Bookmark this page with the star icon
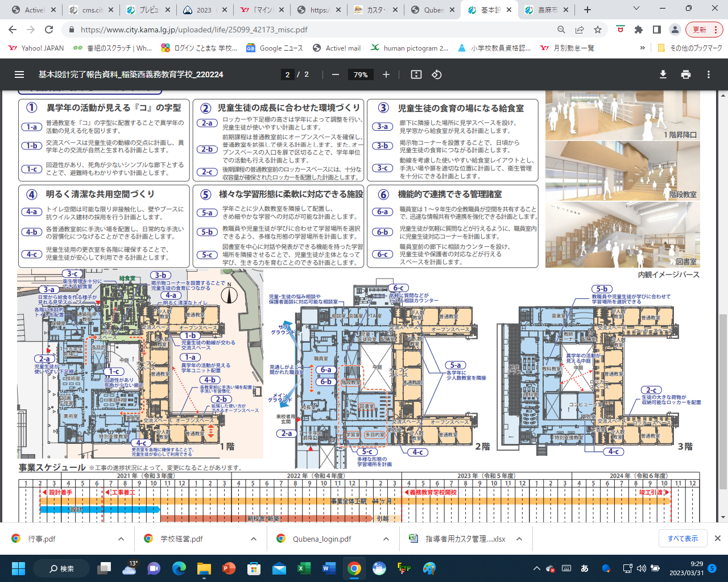 (598, 30)
